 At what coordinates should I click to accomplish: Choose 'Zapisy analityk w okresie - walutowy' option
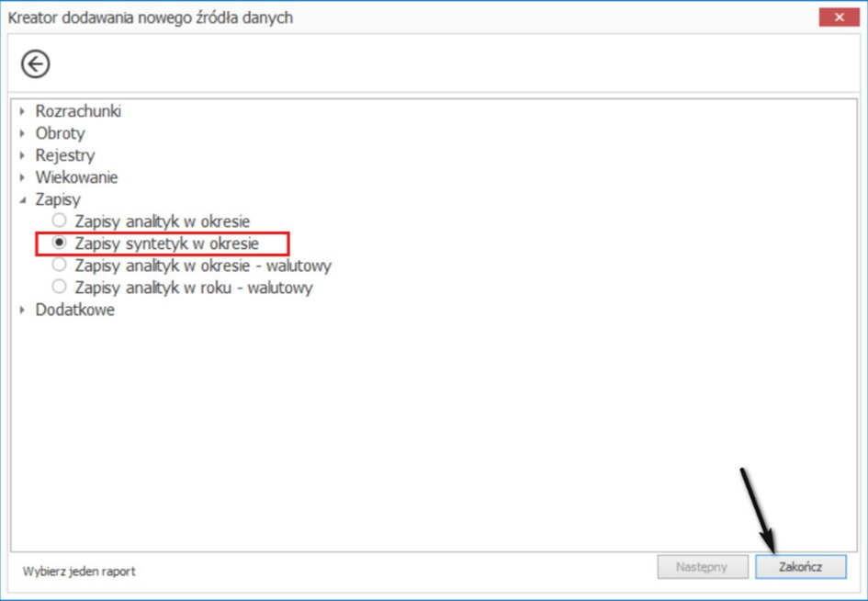click(x=59, y=265)
